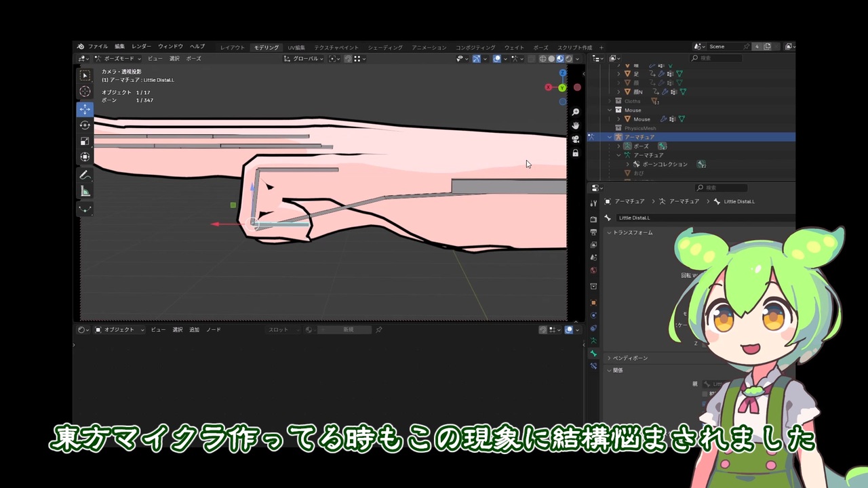Open the material Slot dropdown
The height and width of the screenshot is (488, 868).
[283, 330]
